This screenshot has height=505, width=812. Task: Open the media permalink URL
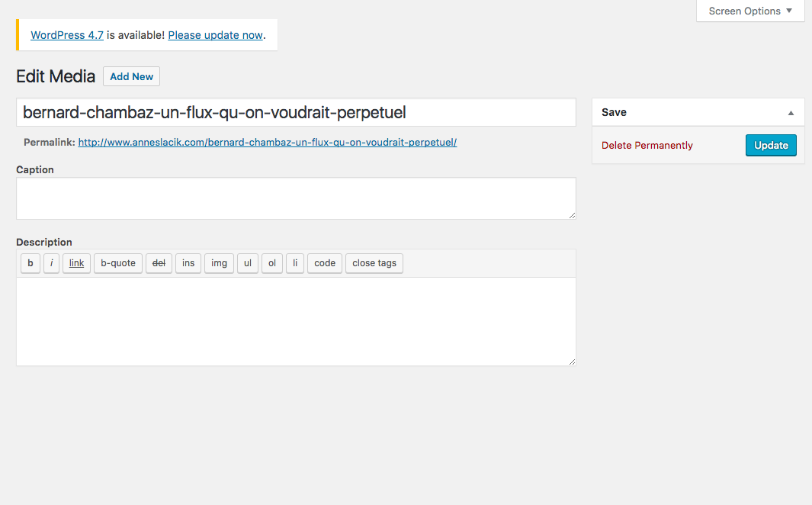pos(267,143)
